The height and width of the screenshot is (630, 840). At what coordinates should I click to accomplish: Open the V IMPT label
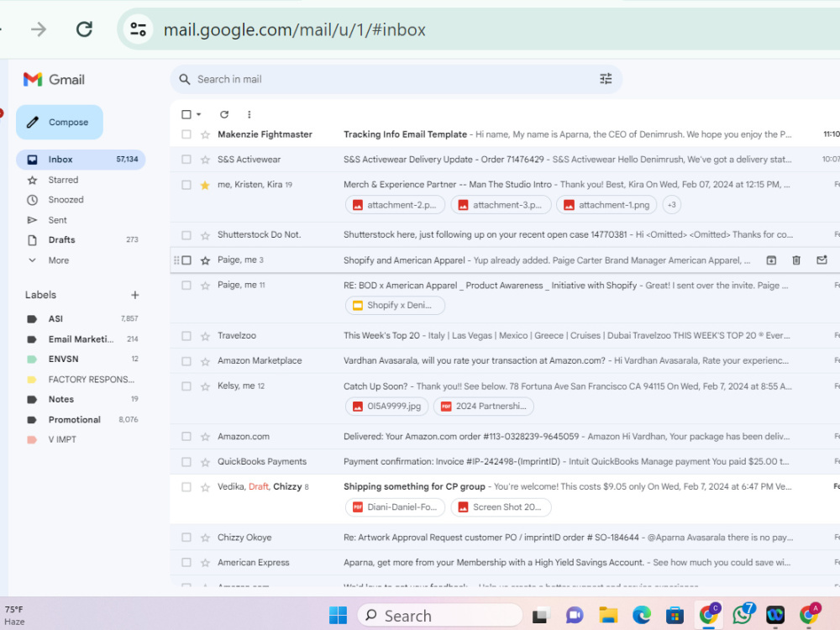point(81,439)
